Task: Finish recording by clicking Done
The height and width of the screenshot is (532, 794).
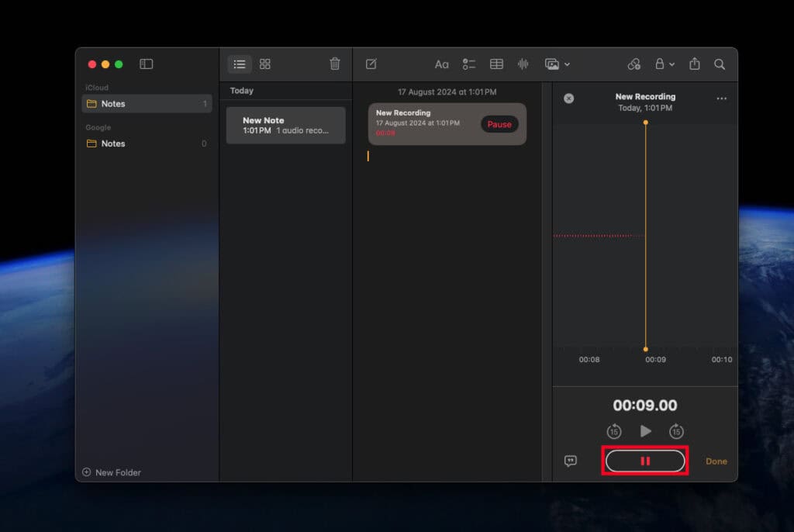Action: tap(715, 461)
